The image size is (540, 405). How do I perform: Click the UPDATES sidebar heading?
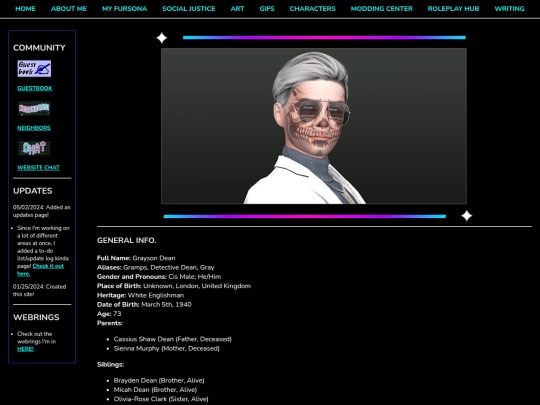pos(33,191)
